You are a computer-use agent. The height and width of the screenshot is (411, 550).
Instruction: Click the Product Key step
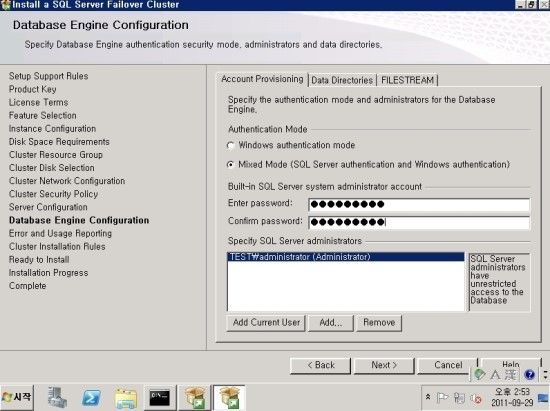33,89
